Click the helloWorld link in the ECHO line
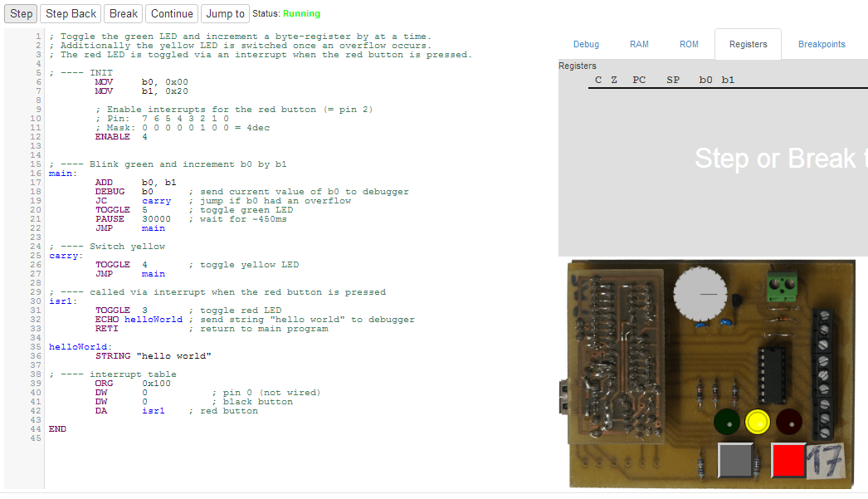 [154, 319]
